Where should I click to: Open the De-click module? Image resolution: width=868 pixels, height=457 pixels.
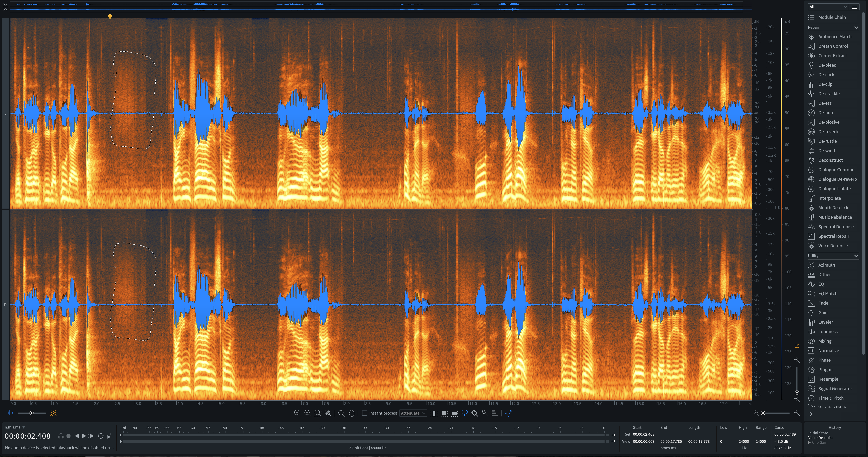click(x=826, y=74)
